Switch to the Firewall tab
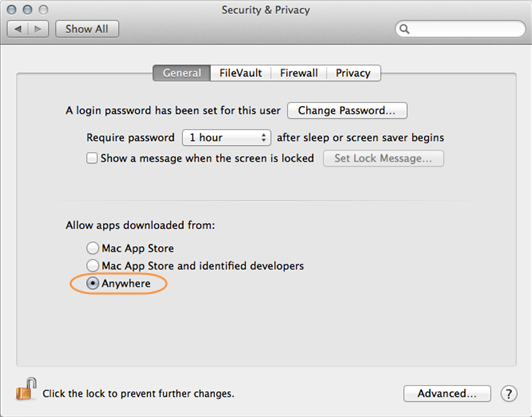Screen dimensions: 532x417 click(x=299, y=73)
